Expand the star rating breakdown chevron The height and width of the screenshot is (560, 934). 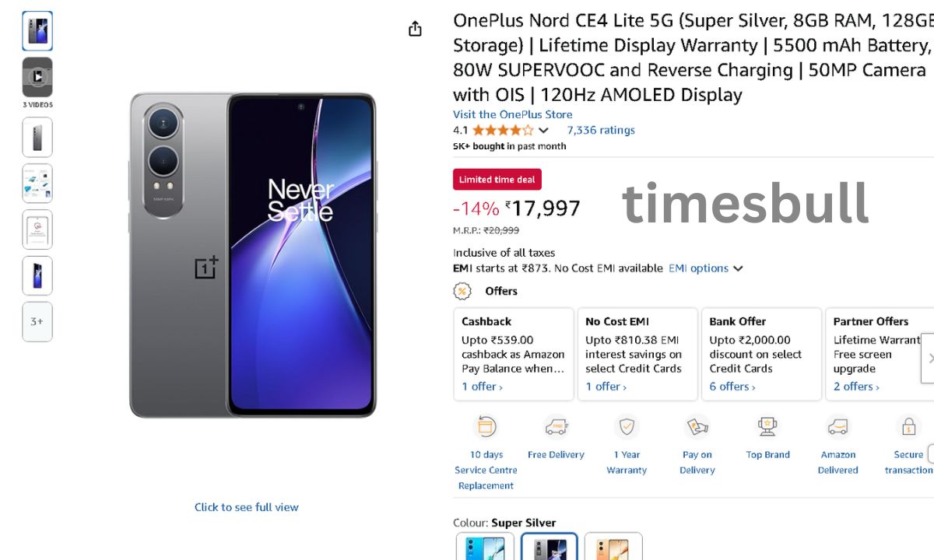pyautogui.click(x=543, y=131)
